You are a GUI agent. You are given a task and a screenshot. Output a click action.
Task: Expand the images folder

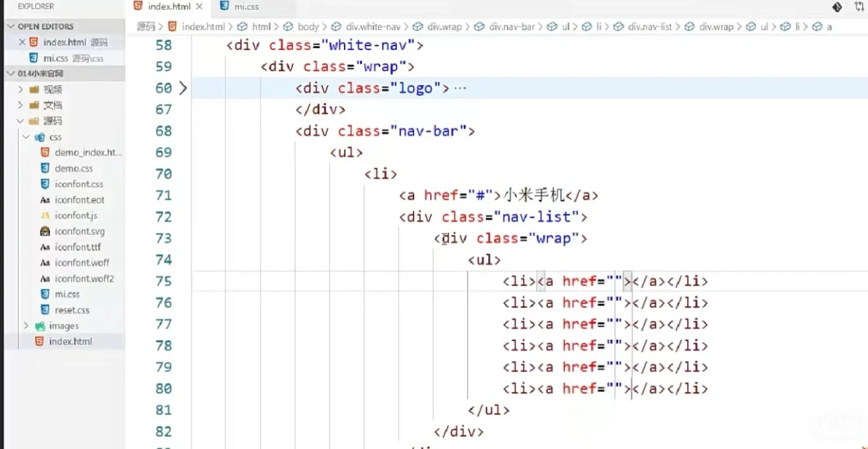[x=26, y=326]
